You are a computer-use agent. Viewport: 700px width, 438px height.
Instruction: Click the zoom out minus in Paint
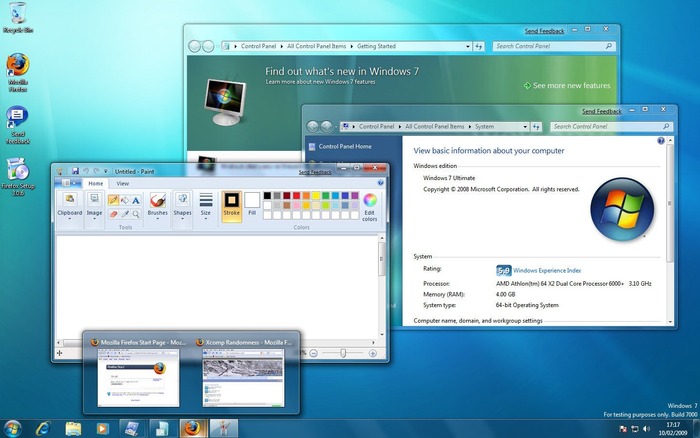(313, 353)
